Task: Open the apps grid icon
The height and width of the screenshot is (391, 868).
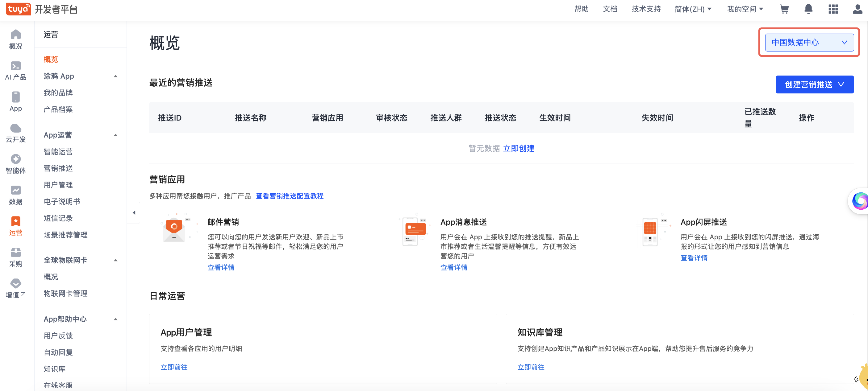Action: tap(833, 9)
